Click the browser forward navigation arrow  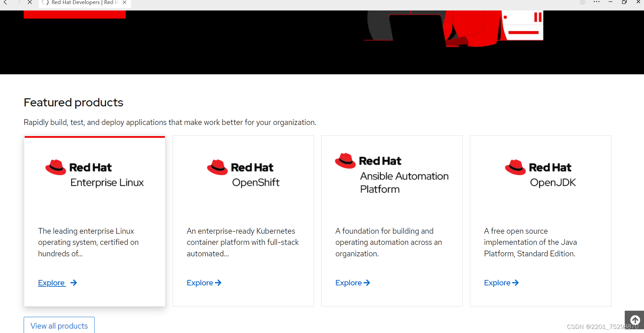(x=19, y=2)
